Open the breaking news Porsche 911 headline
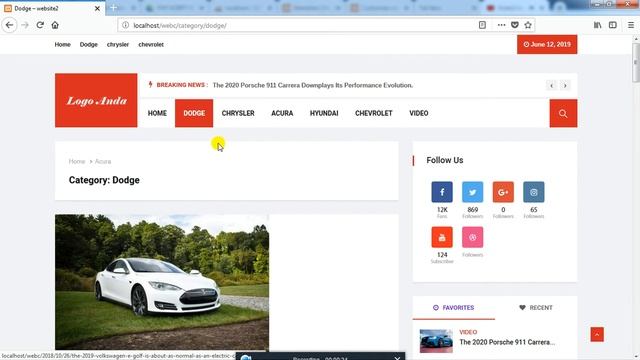The height and width of the screenshot is (360, 640). (x=313, y=85)
